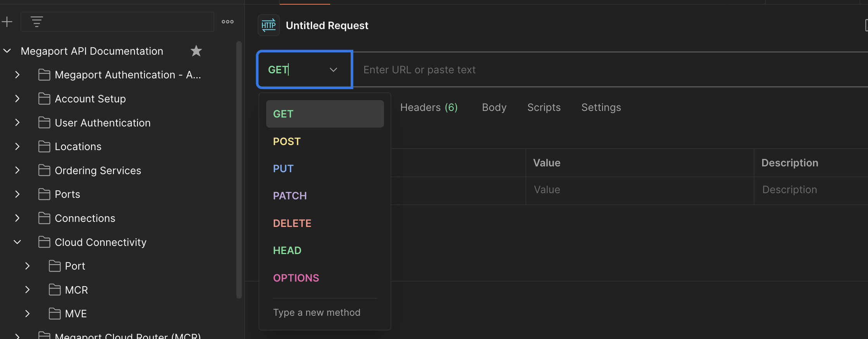Click the MVE subfolder icon

pos(55,314)
